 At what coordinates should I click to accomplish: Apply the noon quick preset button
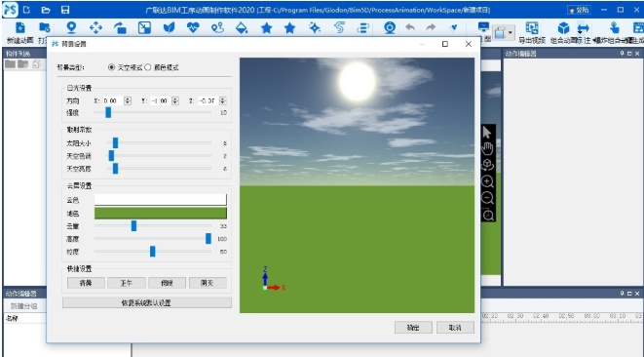pyautogui.click(x=127, y=283)
